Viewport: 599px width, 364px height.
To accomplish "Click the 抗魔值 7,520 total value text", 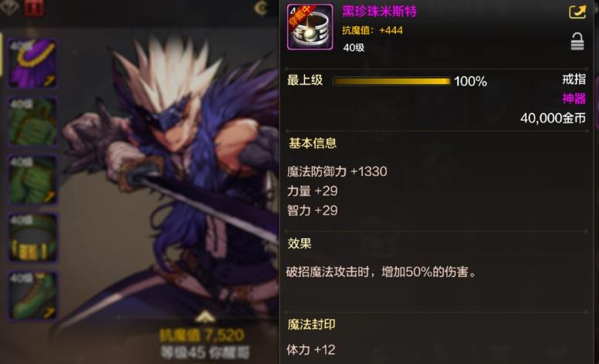I will click(x=201, y=335).
